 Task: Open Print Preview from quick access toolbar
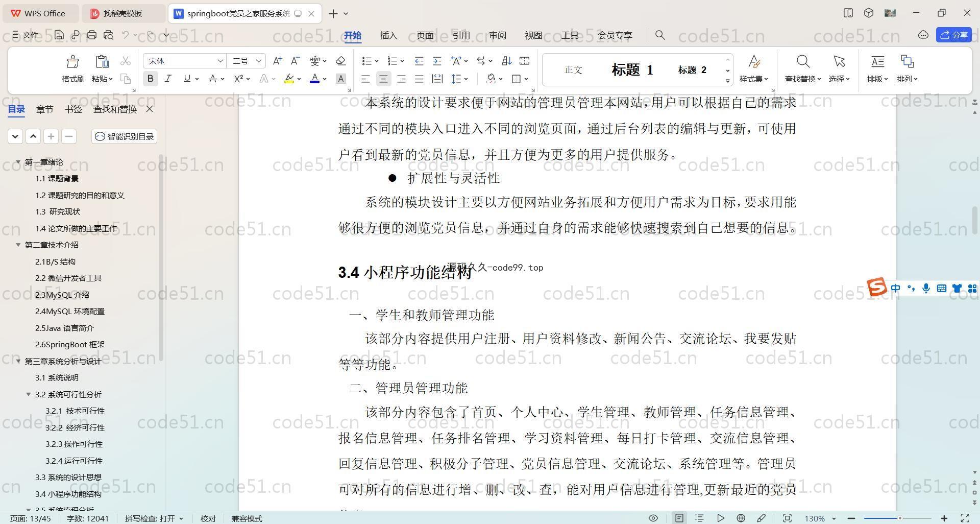coord(108,35)
